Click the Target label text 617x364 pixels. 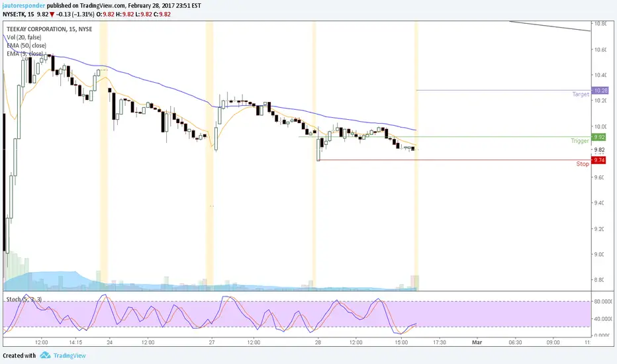pos(581,95)
